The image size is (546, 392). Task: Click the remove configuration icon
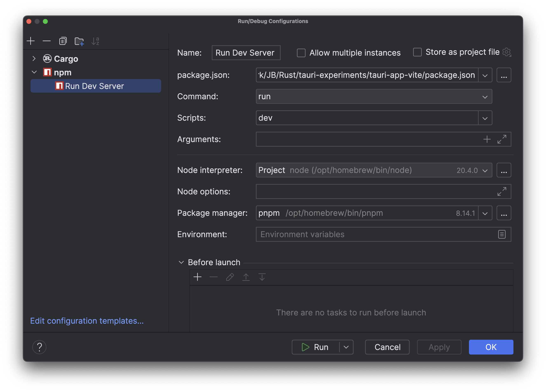(47, 41)
